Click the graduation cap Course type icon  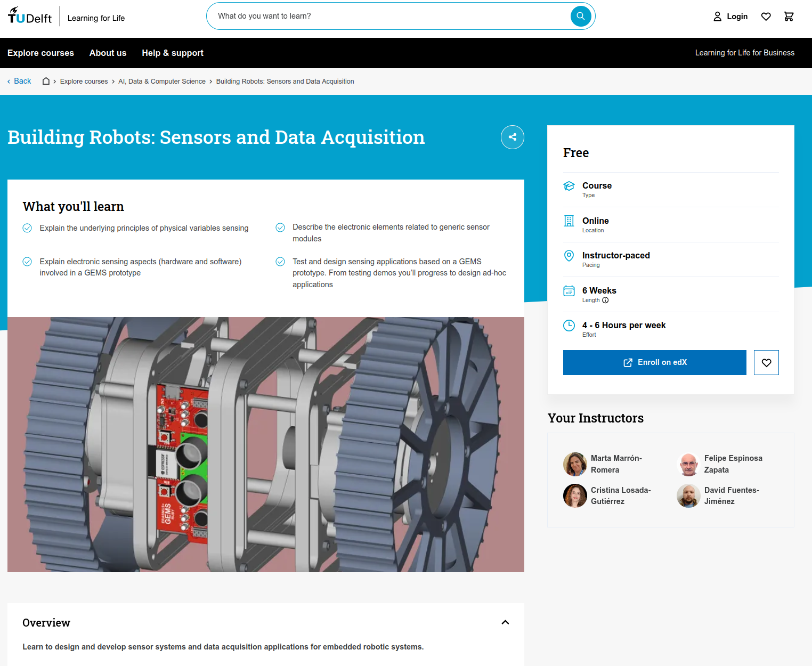coord(569,186)
